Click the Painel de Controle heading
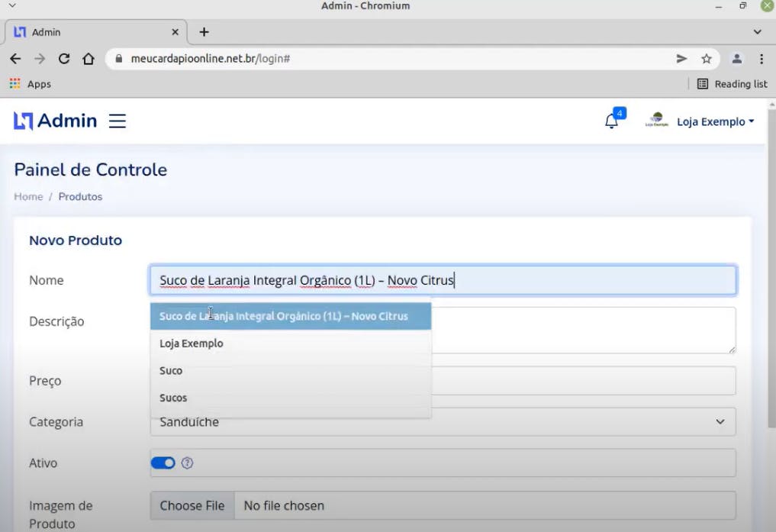This screenshot has width=776, height=532. point(91,169)
